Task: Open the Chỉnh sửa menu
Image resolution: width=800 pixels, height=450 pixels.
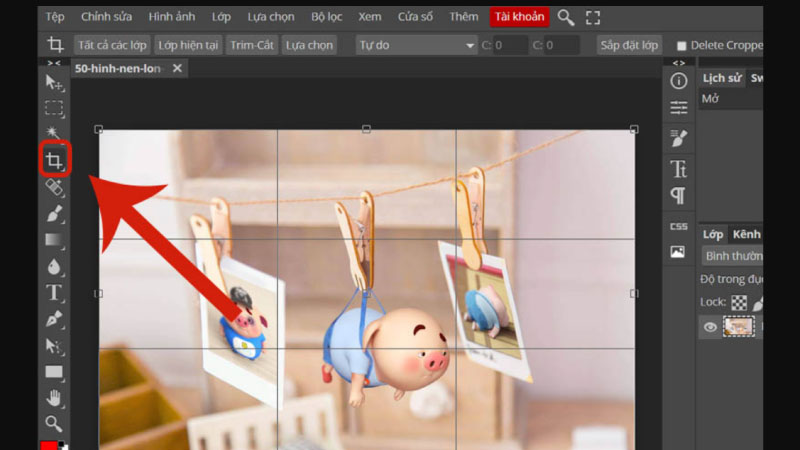Action: pyautogui.click(x=106, y=17)
